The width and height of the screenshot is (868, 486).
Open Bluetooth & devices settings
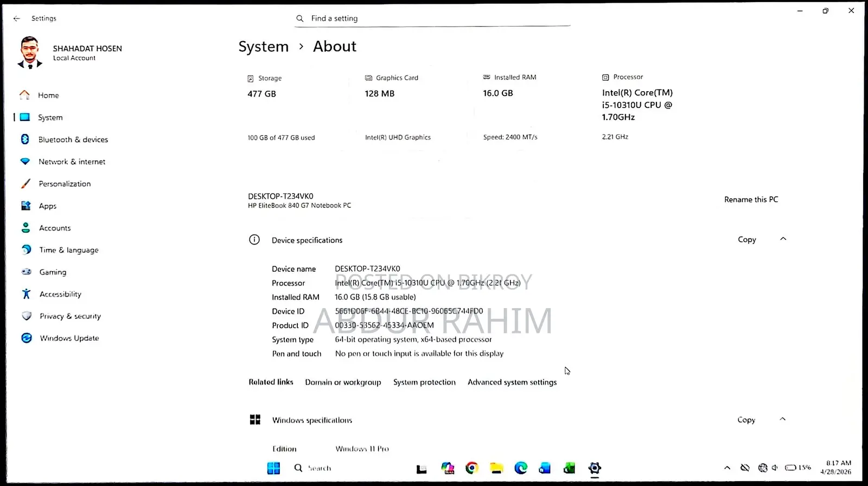pos(73,140)
